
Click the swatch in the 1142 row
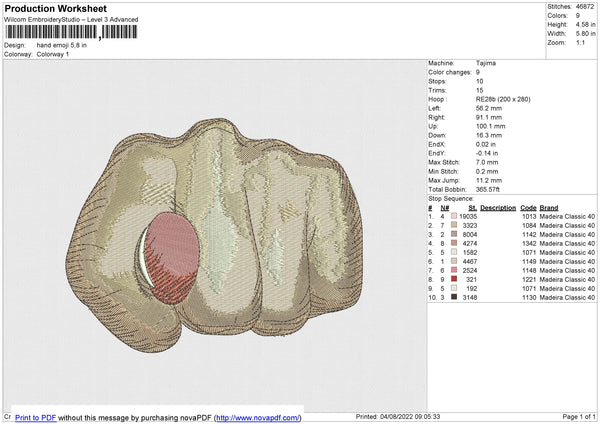pos(454,235)
